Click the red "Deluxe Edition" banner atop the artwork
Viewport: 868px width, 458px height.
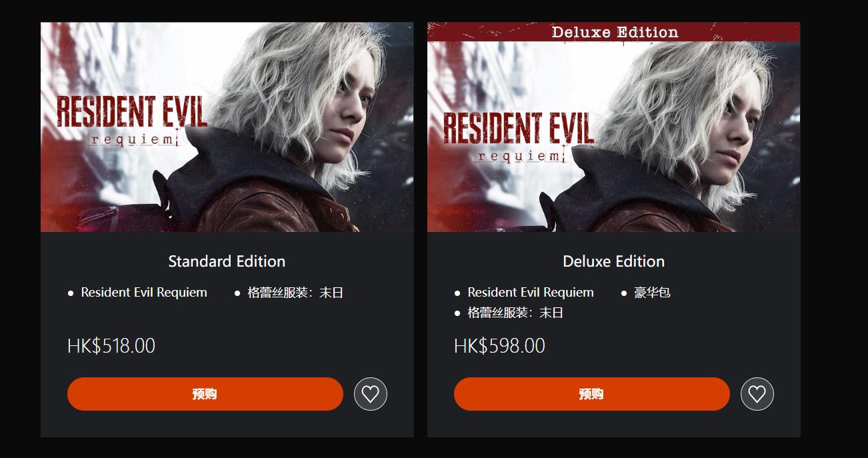coord(614,32)
